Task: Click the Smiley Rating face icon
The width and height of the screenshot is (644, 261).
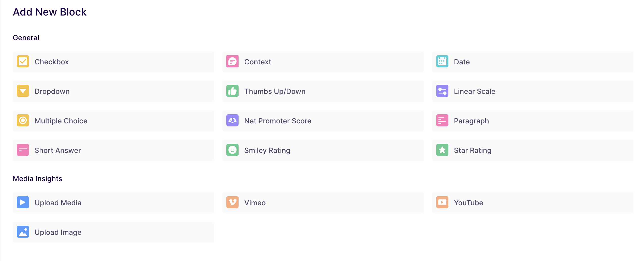Action: (232, 150)
